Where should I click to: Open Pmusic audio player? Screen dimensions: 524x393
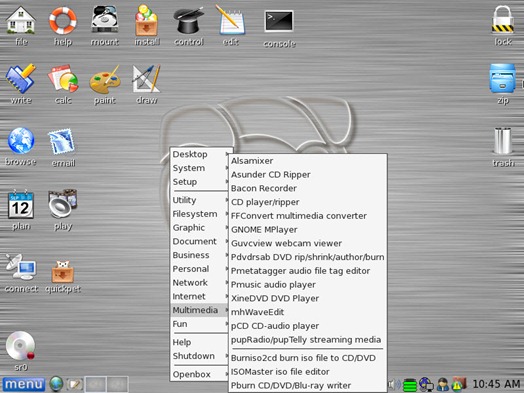(308, 284)
